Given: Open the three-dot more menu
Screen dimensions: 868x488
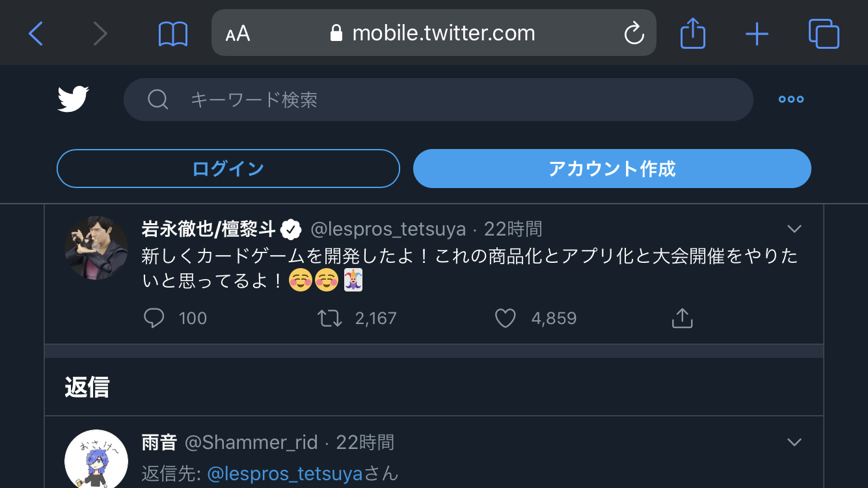Looking at the screenshot, I should [791, 100].
